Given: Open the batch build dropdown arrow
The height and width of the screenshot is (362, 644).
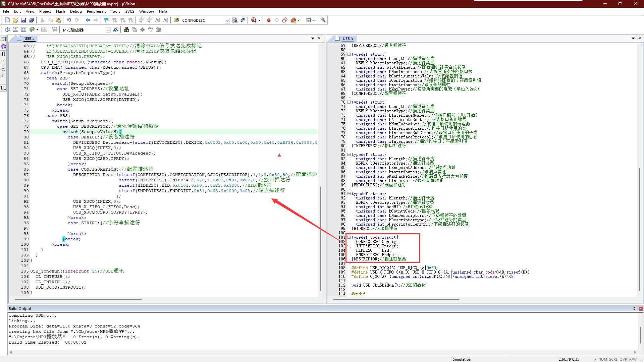Looking at the screenshot, I should pos(37,29).
